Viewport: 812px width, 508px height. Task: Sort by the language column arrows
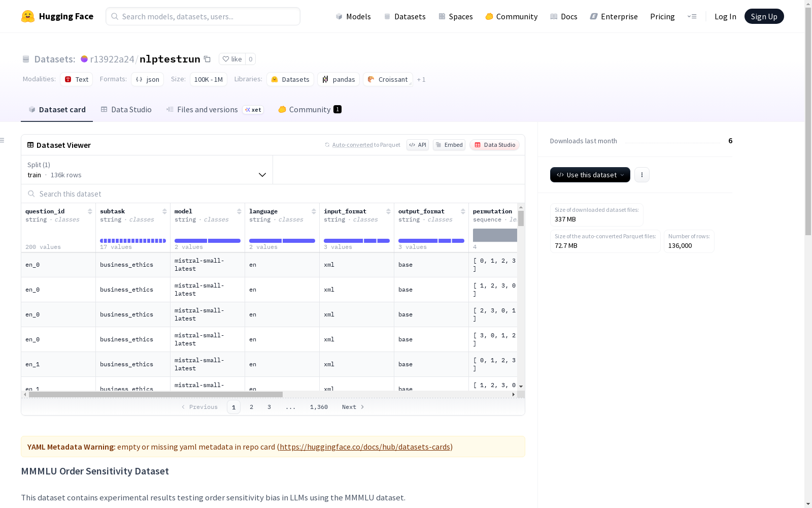(314, 211)
